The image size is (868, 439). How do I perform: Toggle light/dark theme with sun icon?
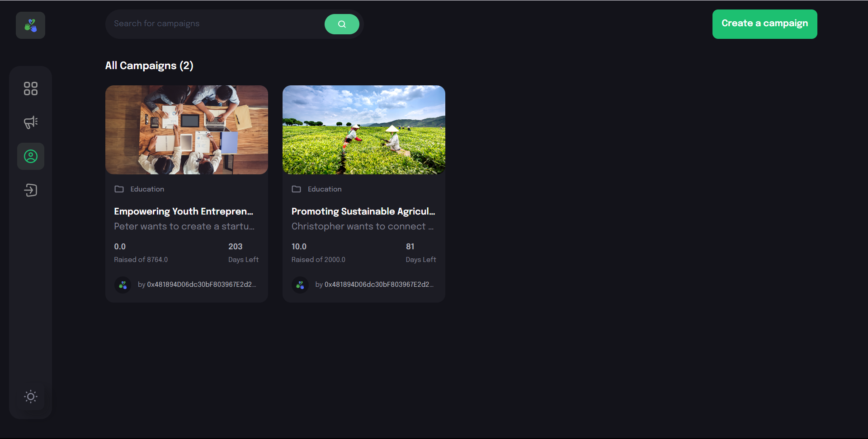tap(31, 397)
